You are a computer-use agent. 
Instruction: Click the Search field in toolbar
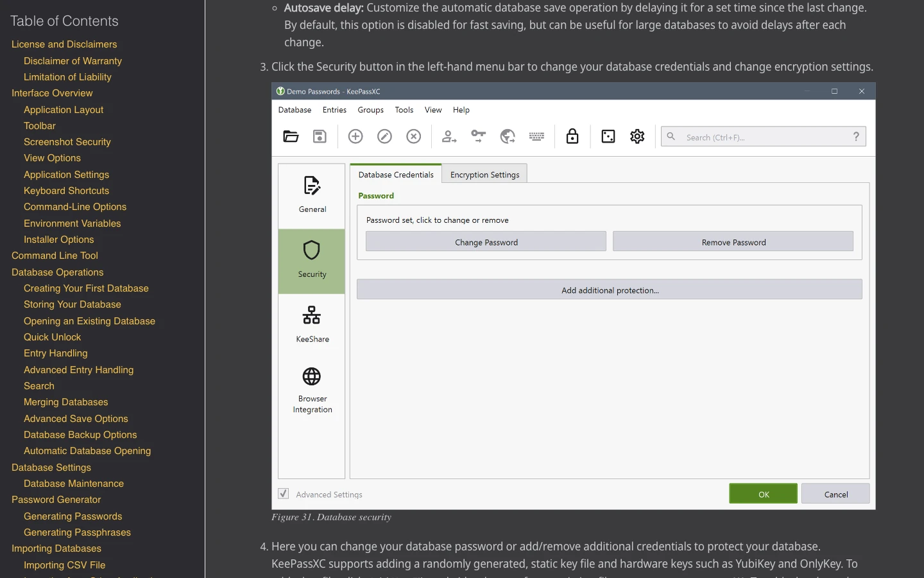(764, 137)
